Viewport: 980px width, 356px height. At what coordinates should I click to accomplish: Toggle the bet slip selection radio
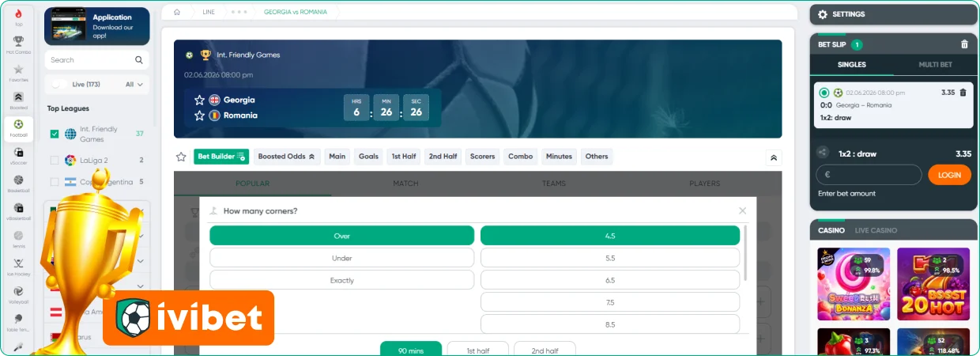[824, 93]
